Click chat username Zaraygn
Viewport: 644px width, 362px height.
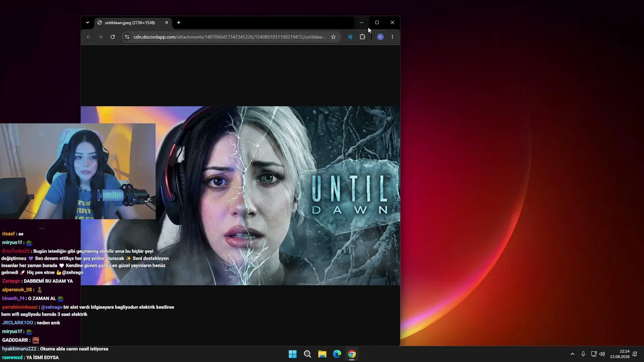coord(11,281)
